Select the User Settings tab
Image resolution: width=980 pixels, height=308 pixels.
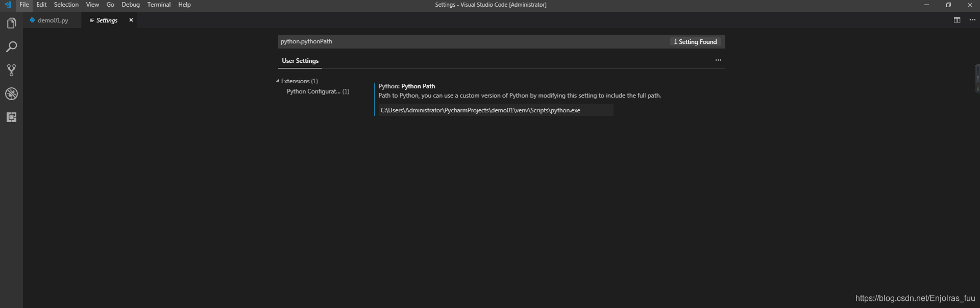click(300, 61)
